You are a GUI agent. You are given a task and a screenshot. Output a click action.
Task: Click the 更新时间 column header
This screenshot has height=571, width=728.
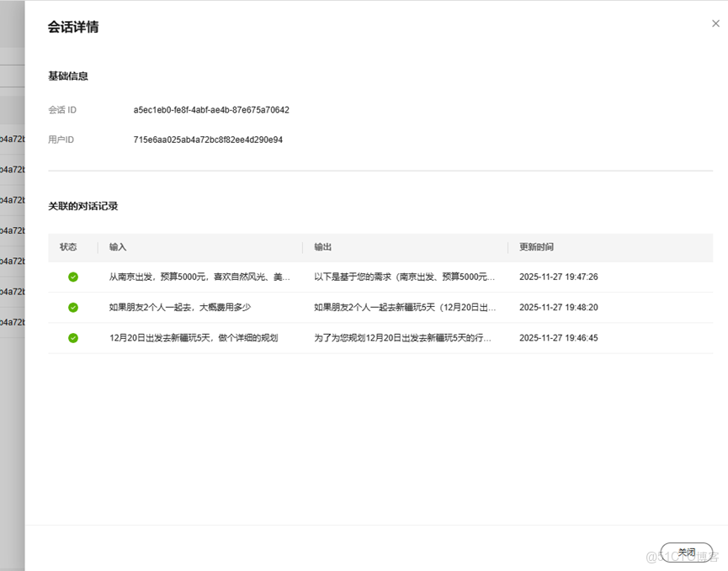click(539, 246)
